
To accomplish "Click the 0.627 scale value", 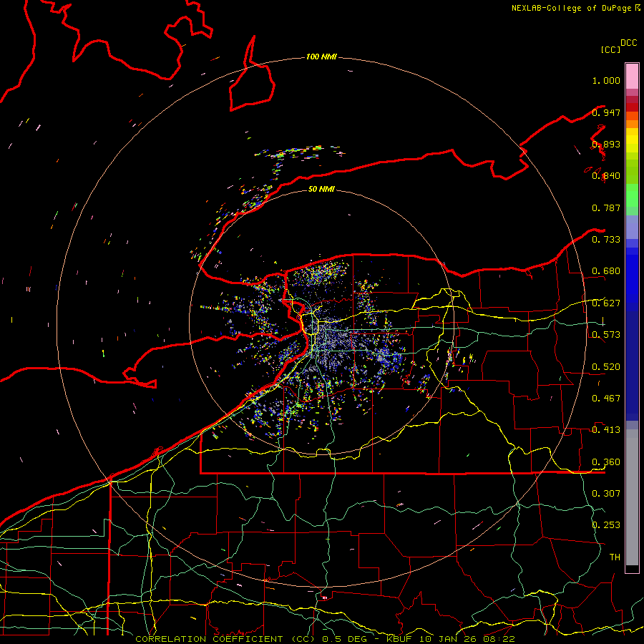I will pos(606,303).
